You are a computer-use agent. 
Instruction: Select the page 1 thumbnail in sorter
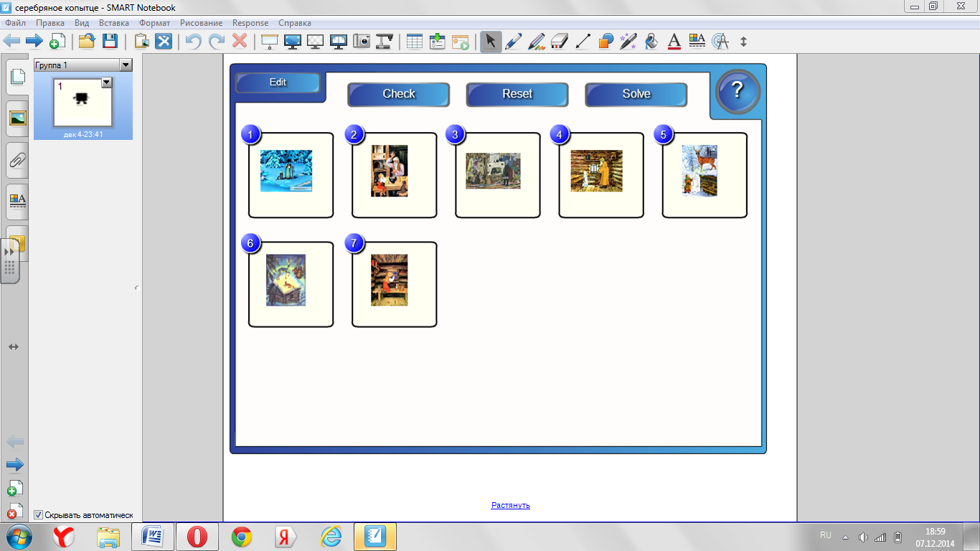pos(83,101)
